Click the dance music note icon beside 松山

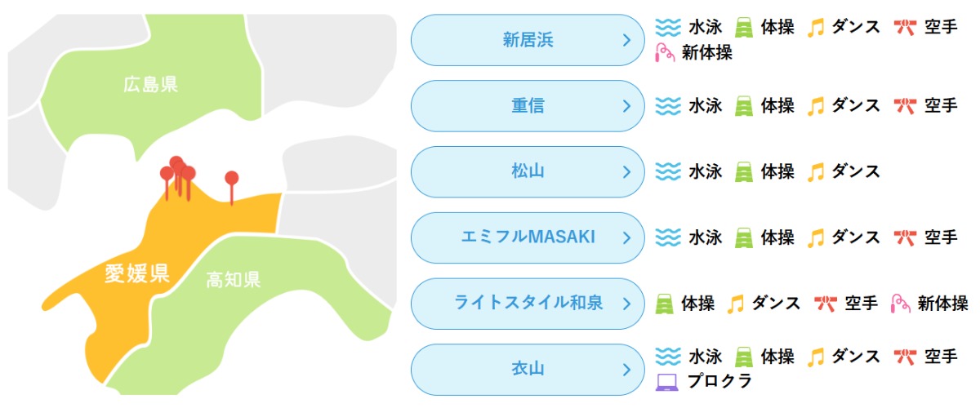click(x=815, y=172)
